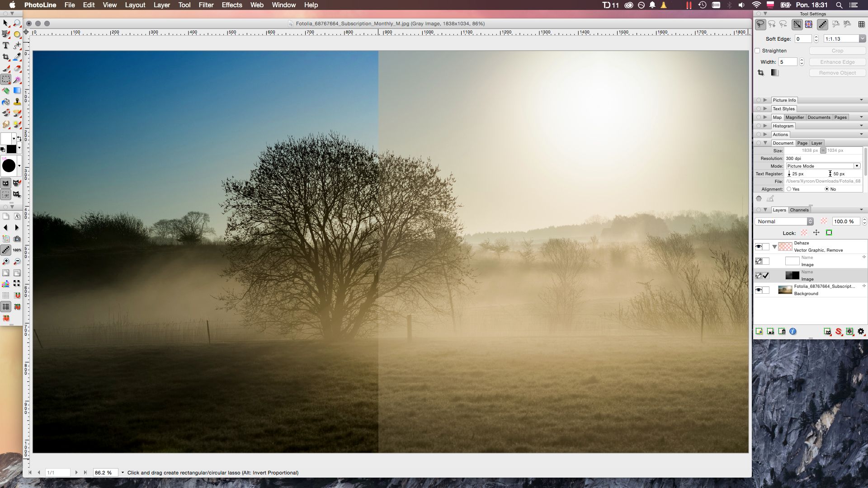Duplicate layer with the x2 icon
The image size is (868, 488).
(771, 332)
